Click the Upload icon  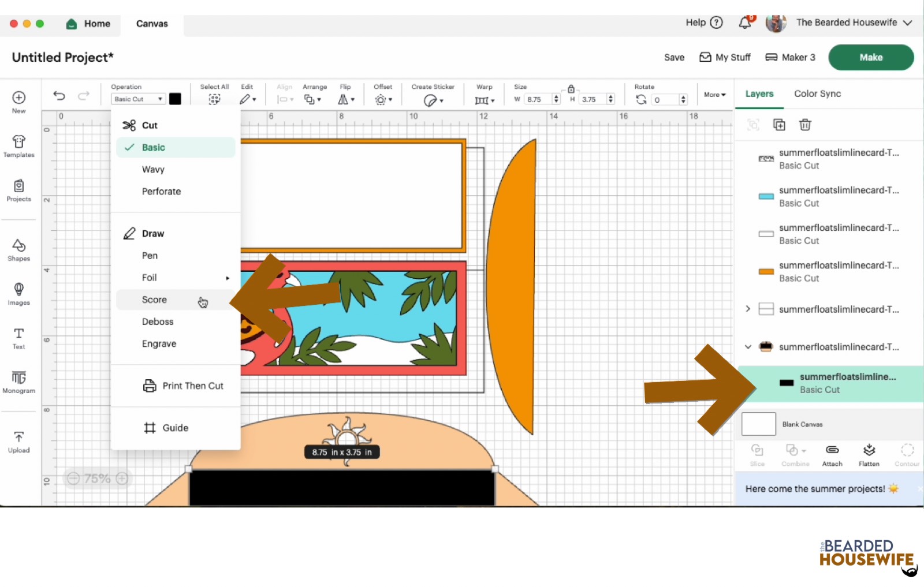18,442
